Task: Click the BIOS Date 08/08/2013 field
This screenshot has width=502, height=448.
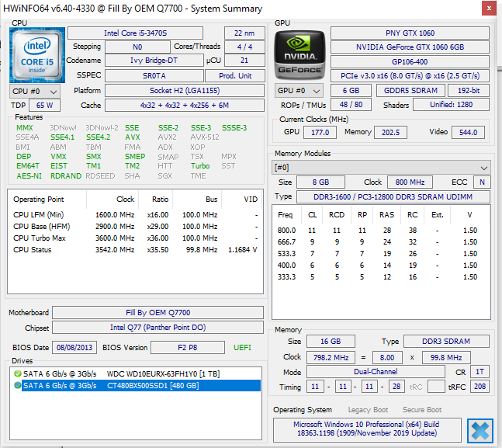Action: (74, 347)
